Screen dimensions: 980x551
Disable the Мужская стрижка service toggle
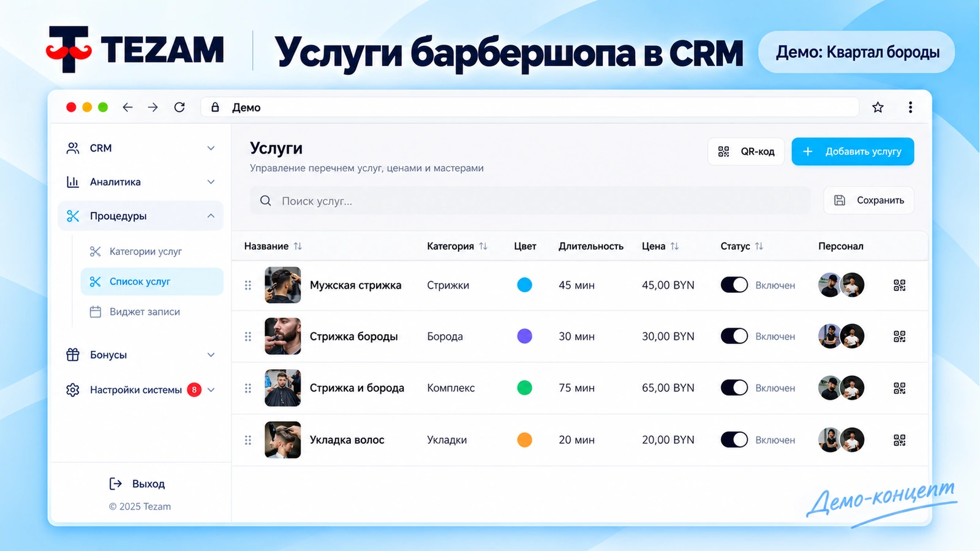pos(734,285)
